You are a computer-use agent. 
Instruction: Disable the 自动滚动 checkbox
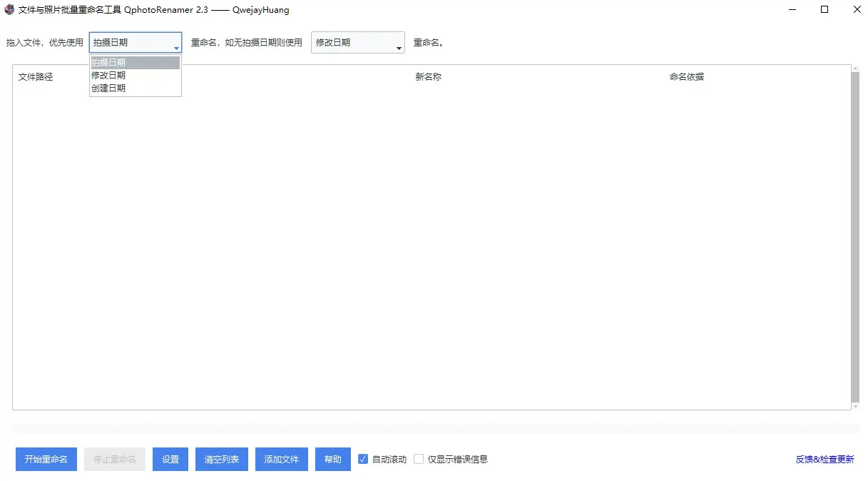pyautogui.click(x=362, y=459)
